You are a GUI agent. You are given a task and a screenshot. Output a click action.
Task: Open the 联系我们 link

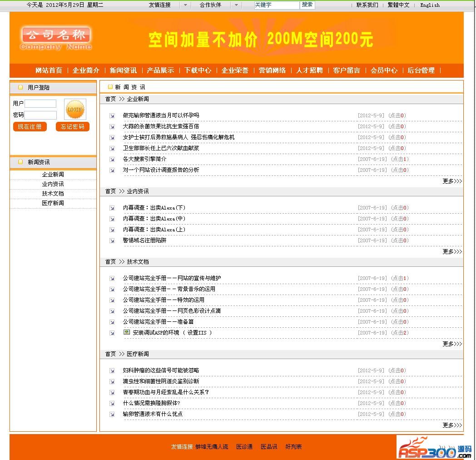point(367,5)
